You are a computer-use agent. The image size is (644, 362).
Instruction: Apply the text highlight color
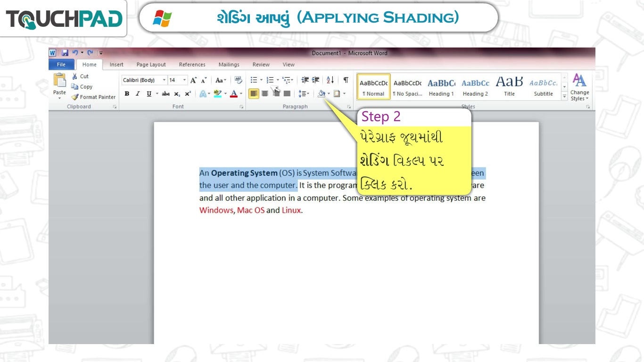(217, 94)
